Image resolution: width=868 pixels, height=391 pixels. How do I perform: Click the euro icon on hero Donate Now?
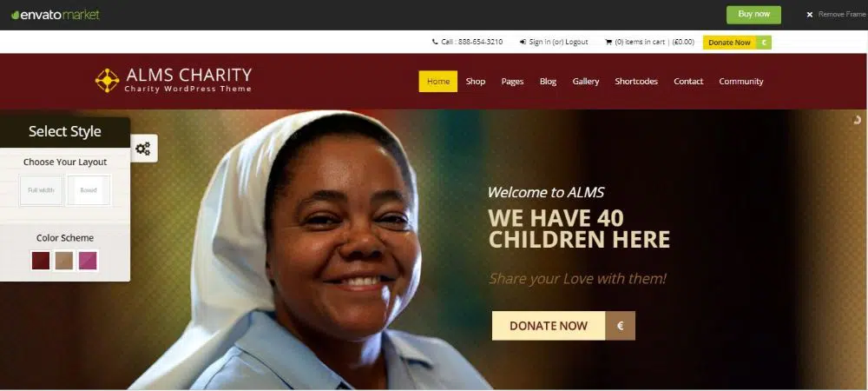[620, 326]
